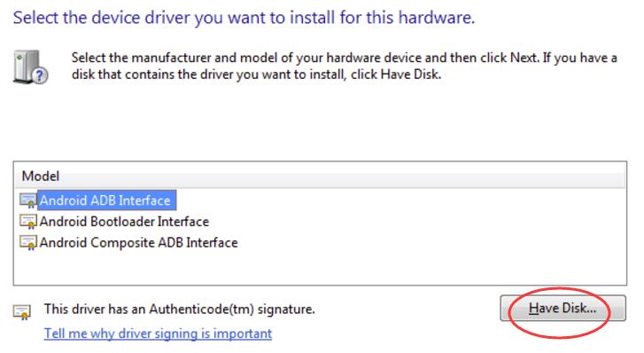
Task: Click the certificate icon beside Android Bootloader Interface
Action: (x=28, y=222)
